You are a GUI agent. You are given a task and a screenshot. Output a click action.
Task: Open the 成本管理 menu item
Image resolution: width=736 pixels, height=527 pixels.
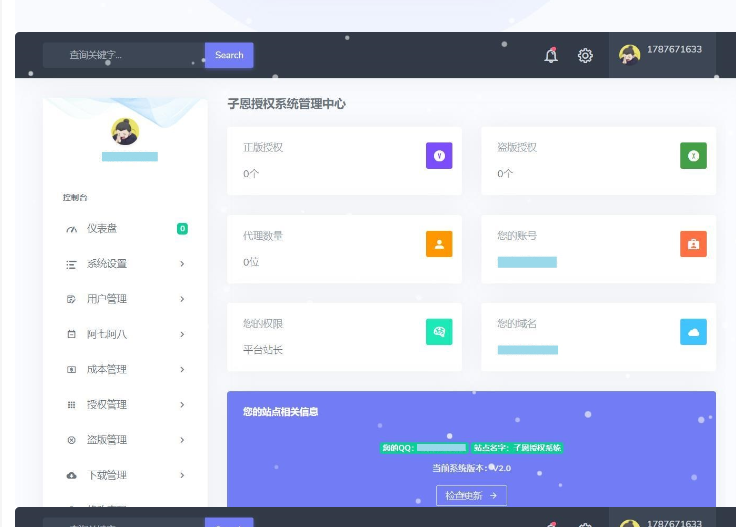click(x=126, y=369)
